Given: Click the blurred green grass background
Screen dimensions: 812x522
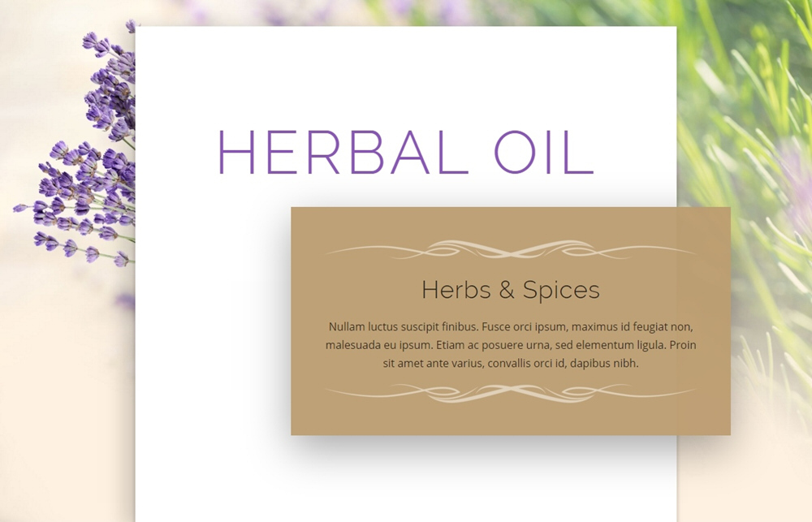Looking at the screenshot, I should 745,129.
